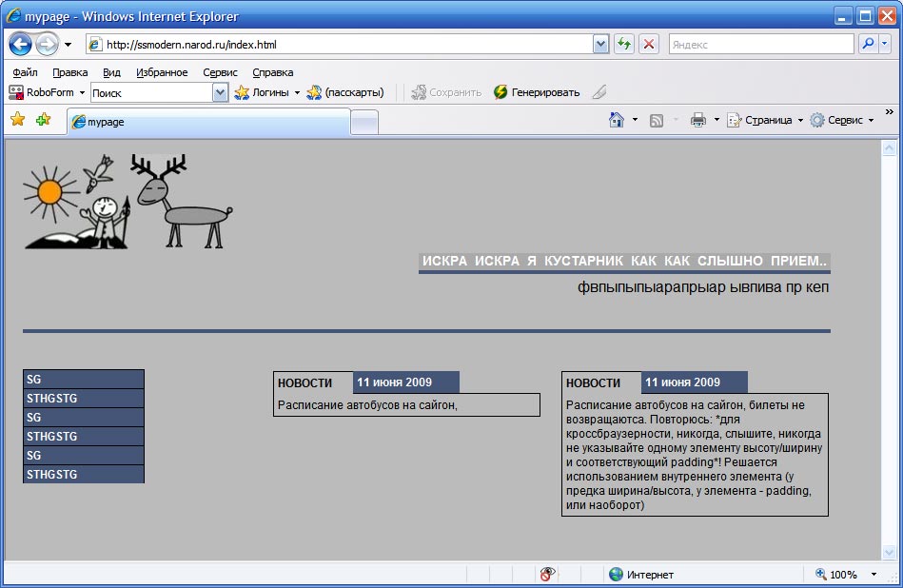Click the scrollbar up arrow
903x588 pixels.
click(889, 147)
